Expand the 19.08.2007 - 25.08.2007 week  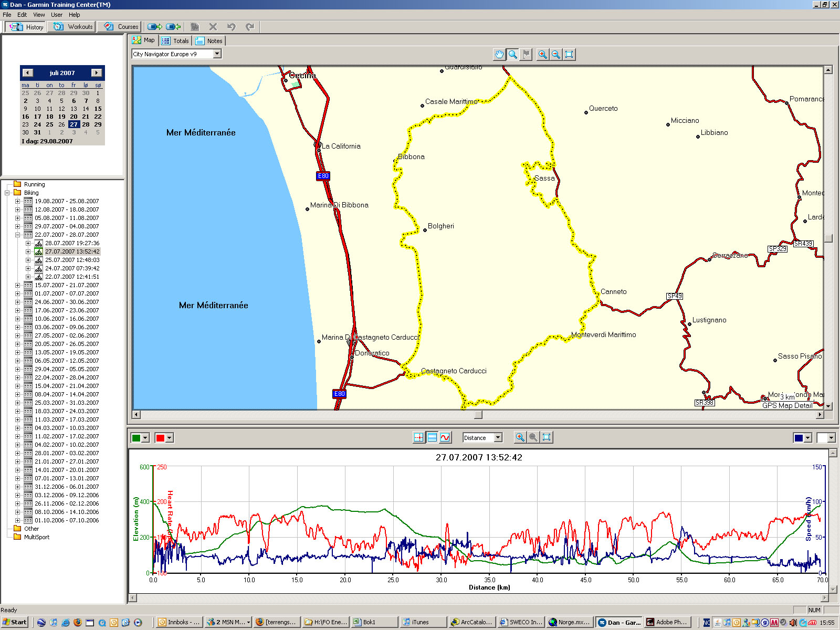tap(17, 201)
